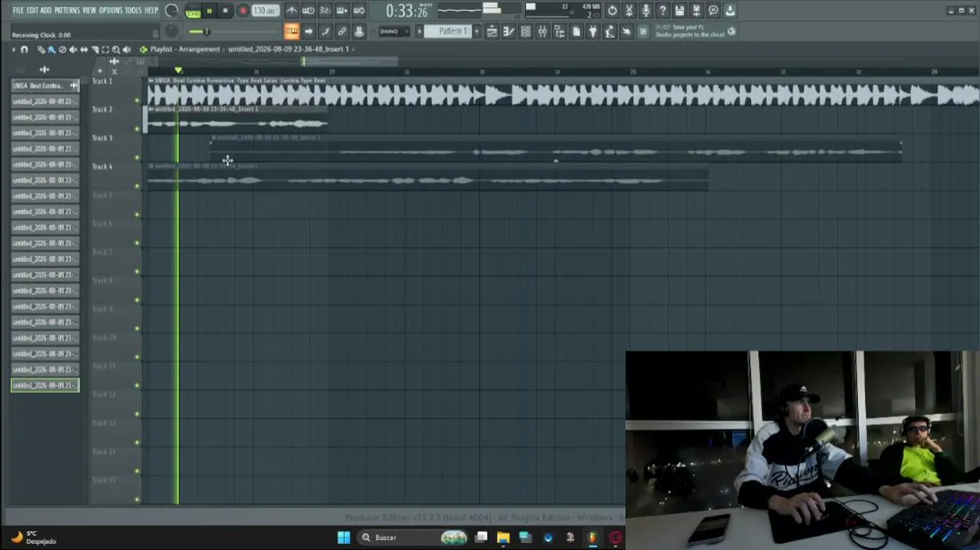Image resolution: width=980 pixels, height=550 pixels.
Task: Adjust the tempo field showing 130
Action: pos(265,11)
